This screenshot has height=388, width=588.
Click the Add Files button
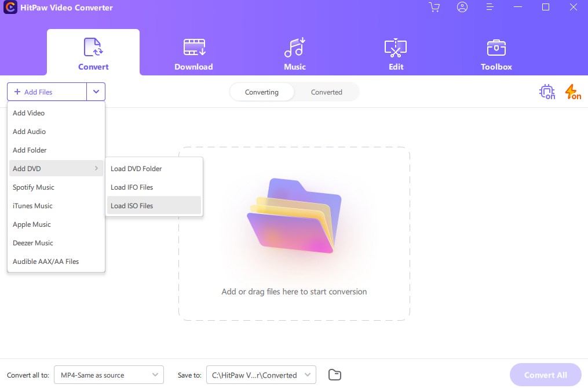tap(47, 92)
